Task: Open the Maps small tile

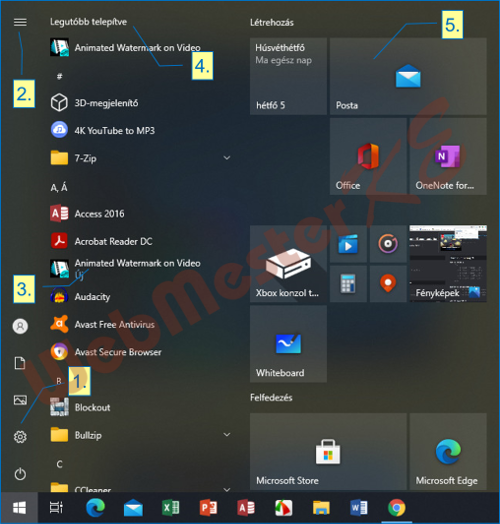Action: [388, 284]
